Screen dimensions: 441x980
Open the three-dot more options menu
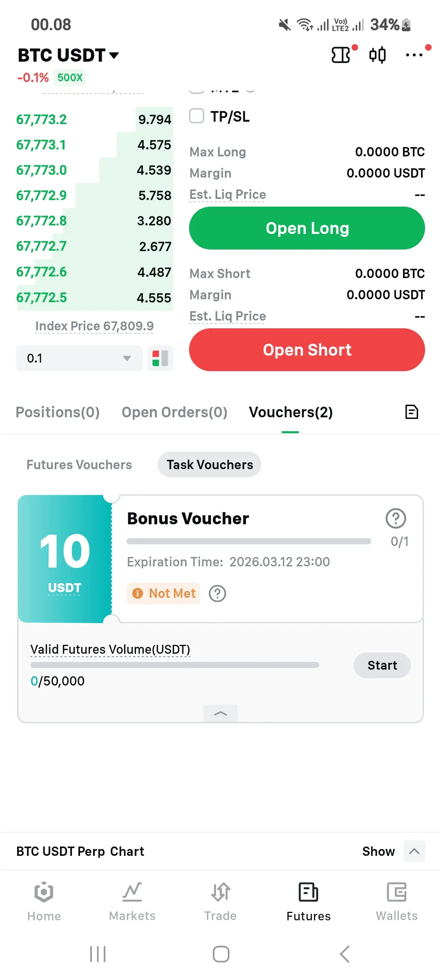pyautogui.click(x=414, y=55)
